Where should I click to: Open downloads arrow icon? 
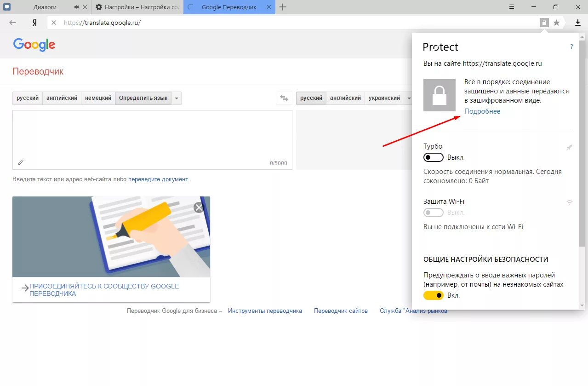tap(578, 23)
